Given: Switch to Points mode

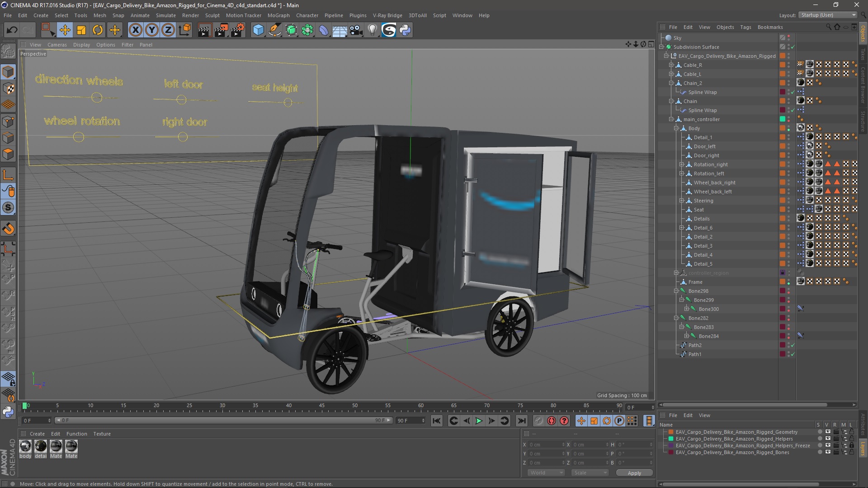Looking at the screenshot, I should (x=8, y=122).
